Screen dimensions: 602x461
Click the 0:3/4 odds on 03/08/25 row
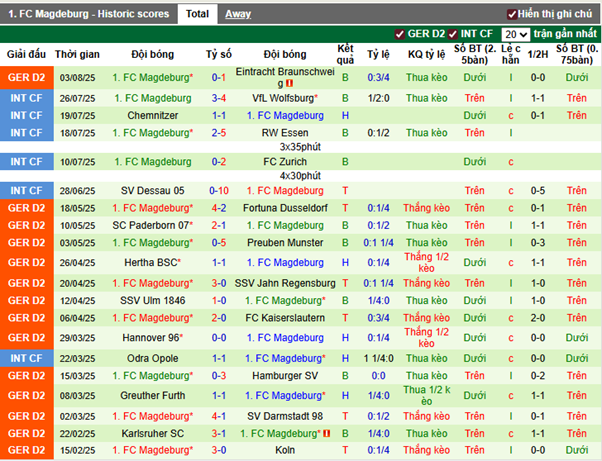pos(378,78)
